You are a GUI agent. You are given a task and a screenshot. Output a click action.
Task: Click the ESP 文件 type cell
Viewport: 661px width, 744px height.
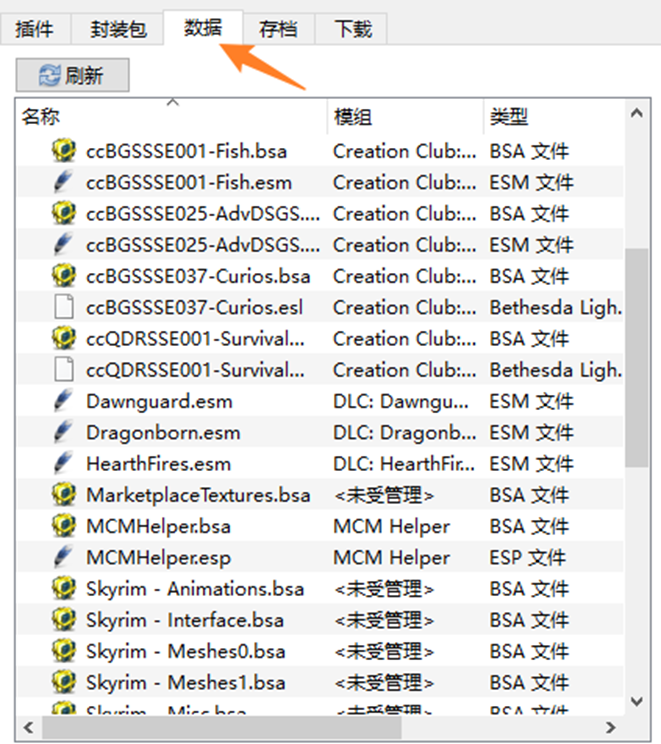coord(527,558)
